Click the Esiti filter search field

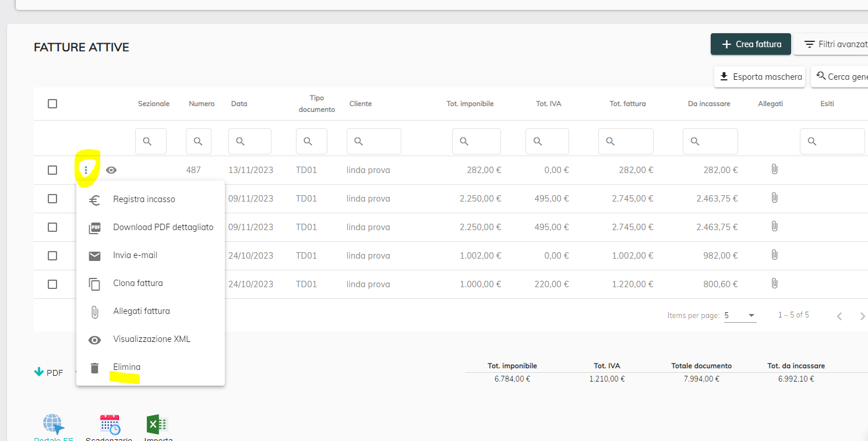(x=832, y=141)
